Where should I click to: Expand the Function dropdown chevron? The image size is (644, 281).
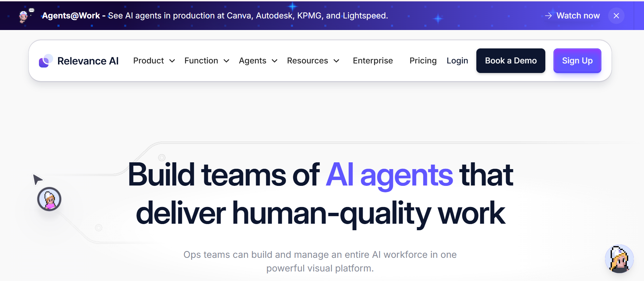pos(226,61)
